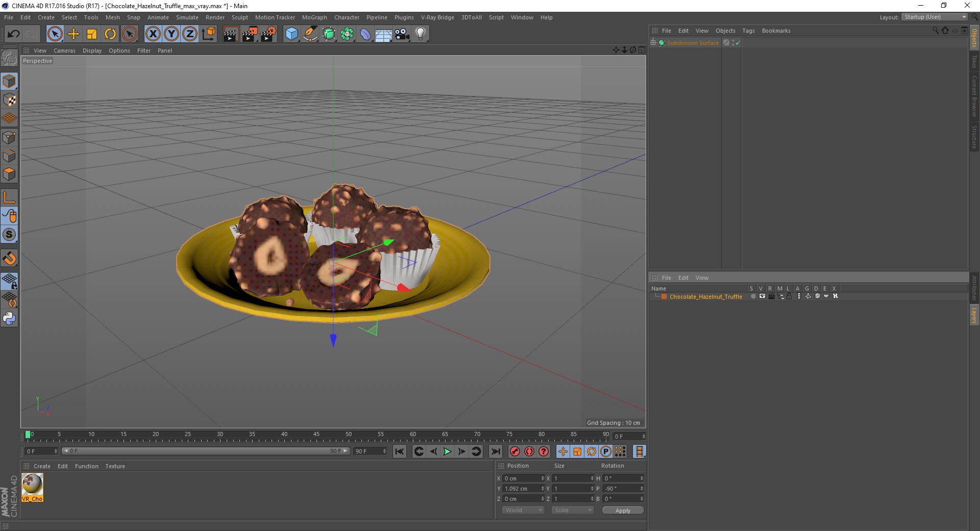Click stepper on start frame 0 F field
Screen dimensions: 980x531
(x=56, y=451)
